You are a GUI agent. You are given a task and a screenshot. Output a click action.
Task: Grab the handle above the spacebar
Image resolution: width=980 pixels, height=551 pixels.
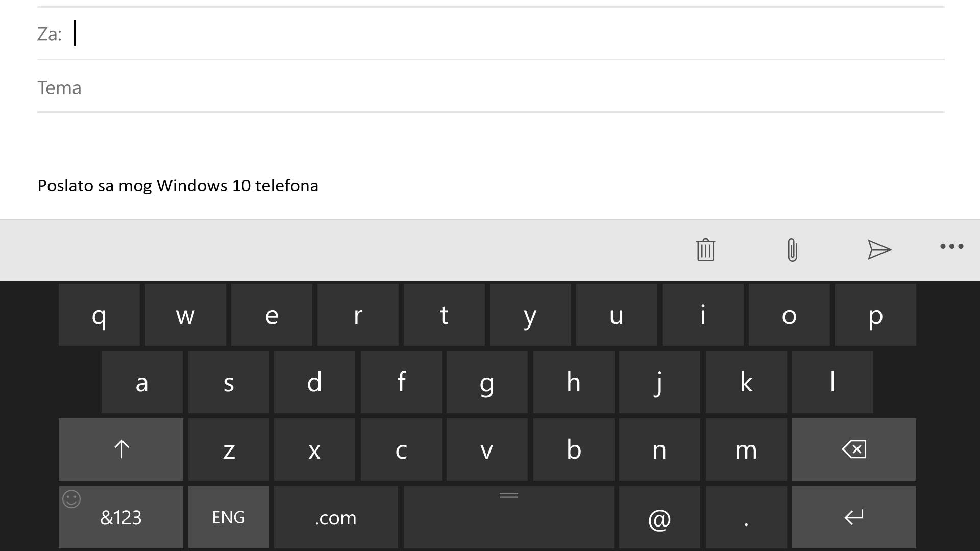point(508,495)
